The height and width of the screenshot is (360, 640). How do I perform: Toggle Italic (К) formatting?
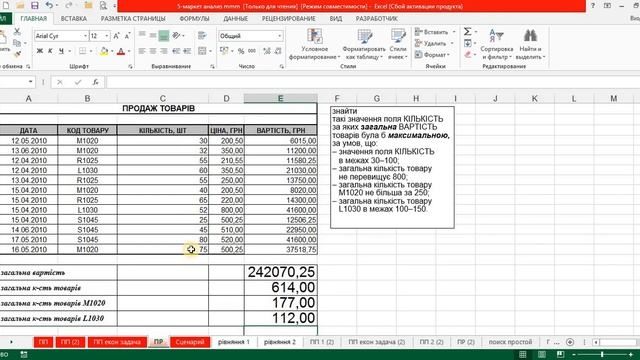point(50,51)
